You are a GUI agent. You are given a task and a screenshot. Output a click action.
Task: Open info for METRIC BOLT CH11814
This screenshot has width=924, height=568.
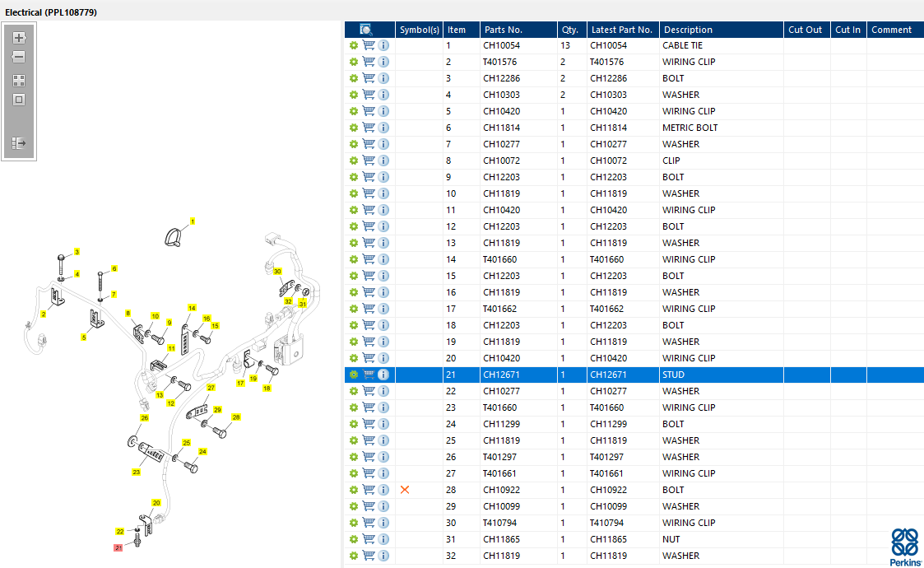(x=383, y=128)
